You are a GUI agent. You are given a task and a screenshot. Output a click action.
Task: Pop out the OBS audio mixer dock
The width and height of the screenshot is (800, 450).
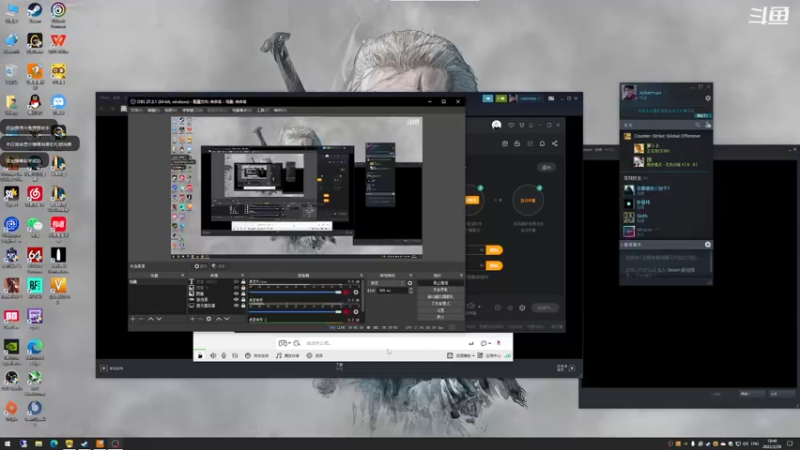point(361,276)
